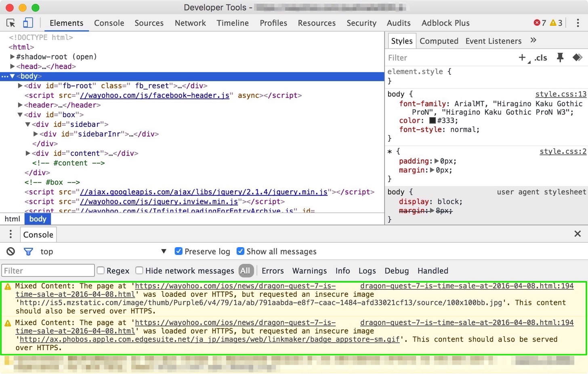Open the Adblock Plus tab

(445, 23)
